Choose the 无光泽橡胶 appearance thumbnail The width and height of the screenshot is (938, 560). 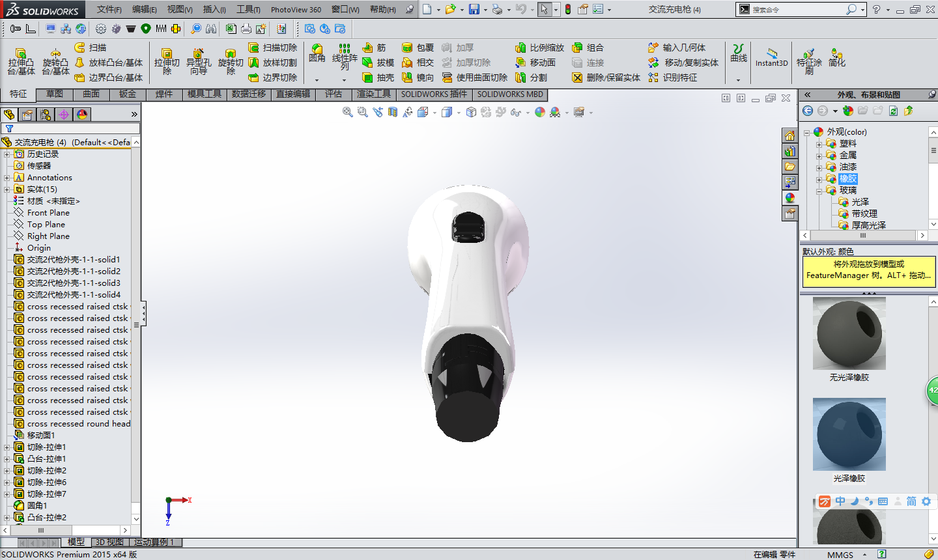pyautogui.click(x=849, y=335)
